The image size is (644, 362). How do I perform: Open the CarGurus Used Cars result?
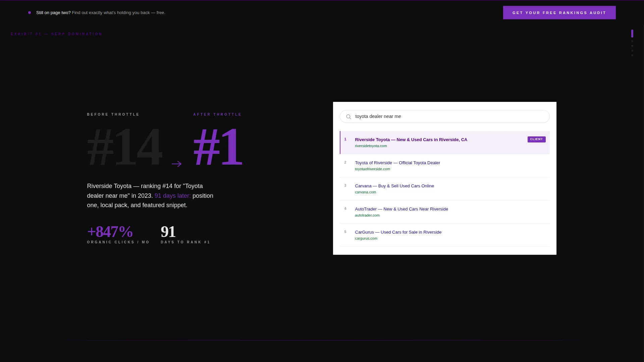(398, 232)
